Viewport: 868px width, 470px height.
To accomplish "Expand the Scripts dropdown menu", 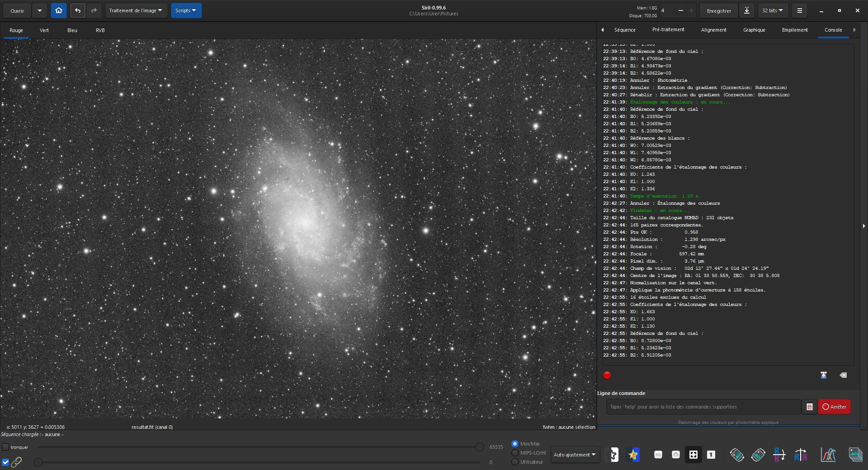I will 186,10.
